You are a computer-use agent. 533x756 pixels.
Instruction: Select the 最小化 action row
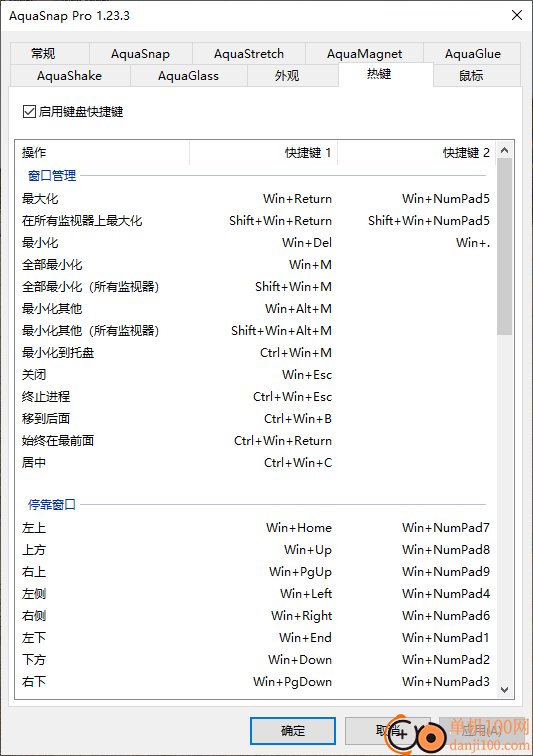pyautogui.click(x=256, y=243)
